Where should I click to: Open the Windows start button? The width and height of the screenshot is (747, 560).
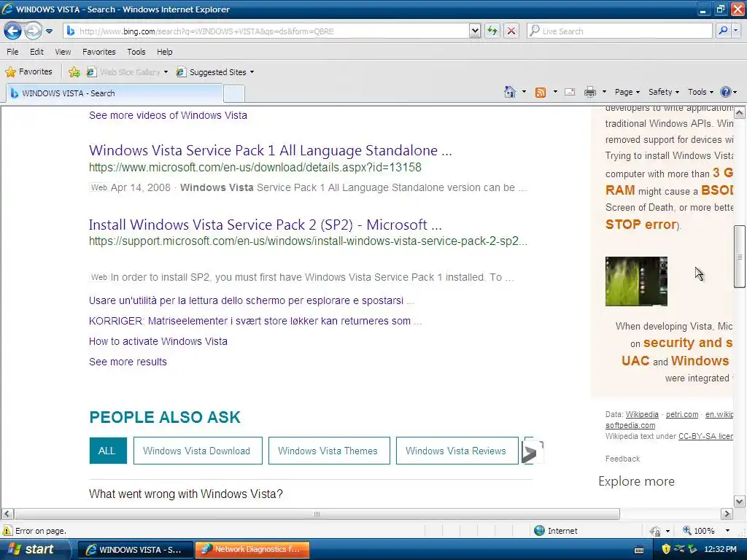point(35,549)
